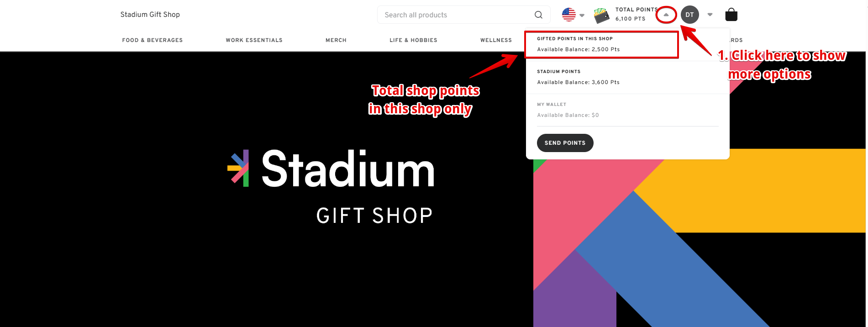
Task: Click the search magnifier icon
Action: click(x=538, y=15)
